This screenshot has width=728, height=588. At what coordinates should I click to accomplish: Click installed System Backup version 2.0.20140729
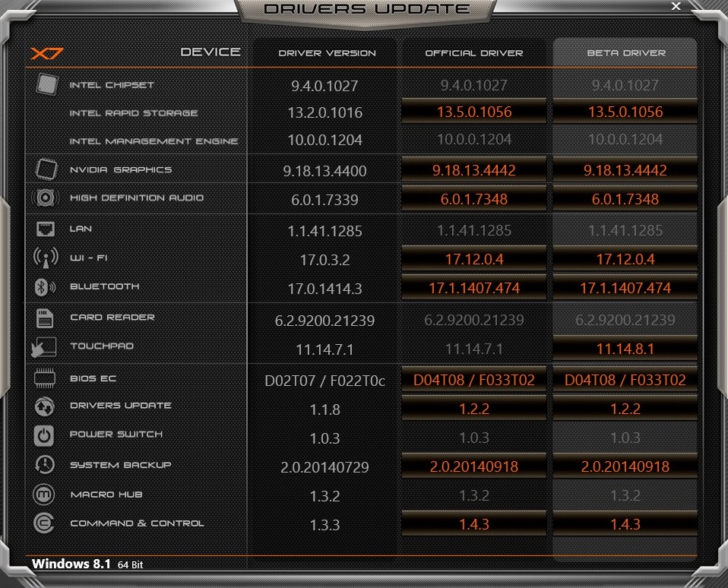click(x=325, y=467)
